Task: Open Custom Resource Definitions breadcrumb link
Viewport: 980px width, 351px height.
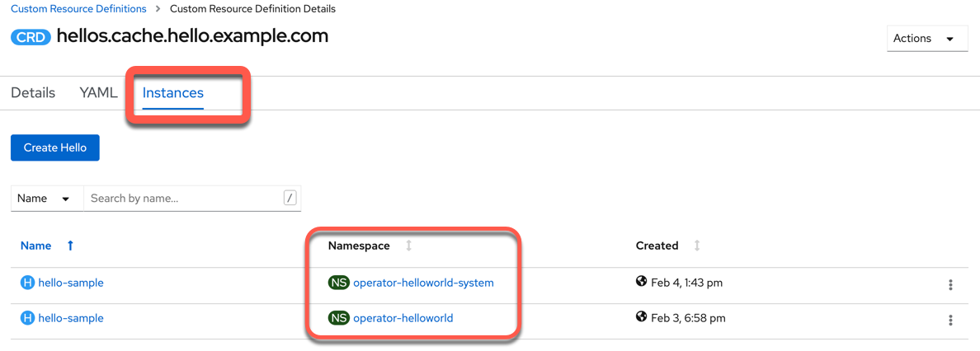Action: 78,9
